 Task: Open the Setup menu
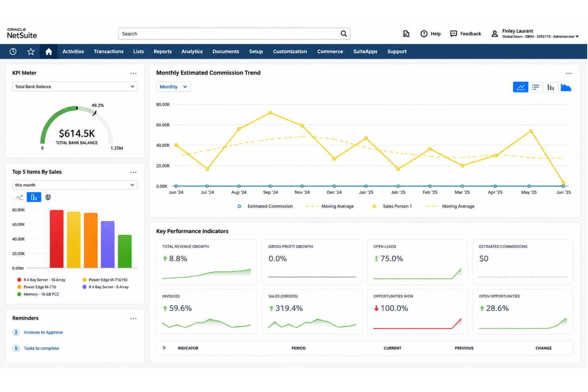click(x=256, y=52)
